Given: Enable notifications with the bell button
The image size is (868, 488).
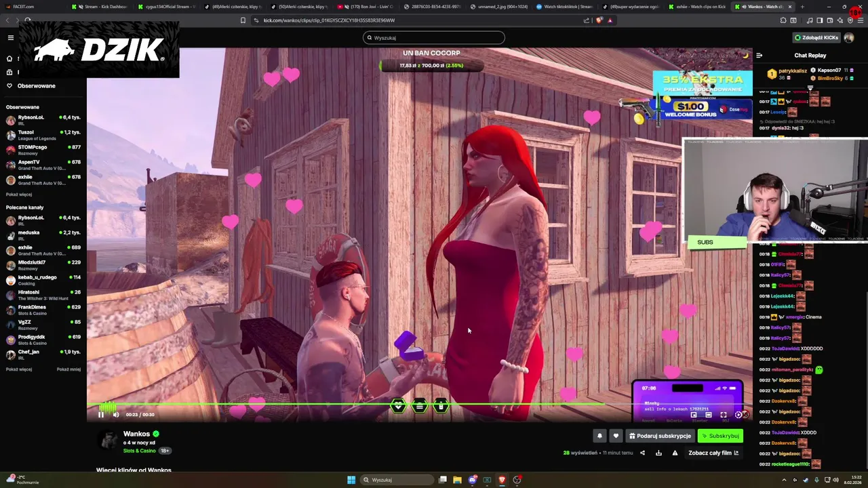Looking at the screenshot, I should pyautogui.click(x=599, y=436).
